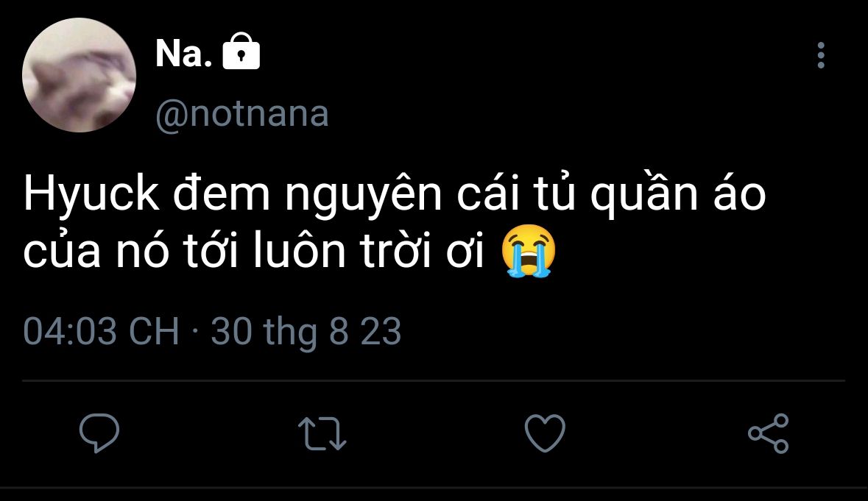Open the share icon options
Screen dimensions: 868x501
(x=768, y=433)
